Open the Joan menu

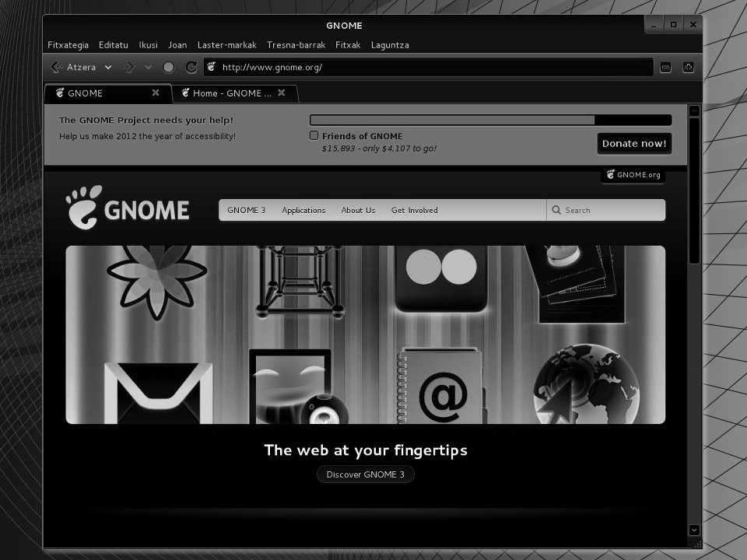coord(177,45)
